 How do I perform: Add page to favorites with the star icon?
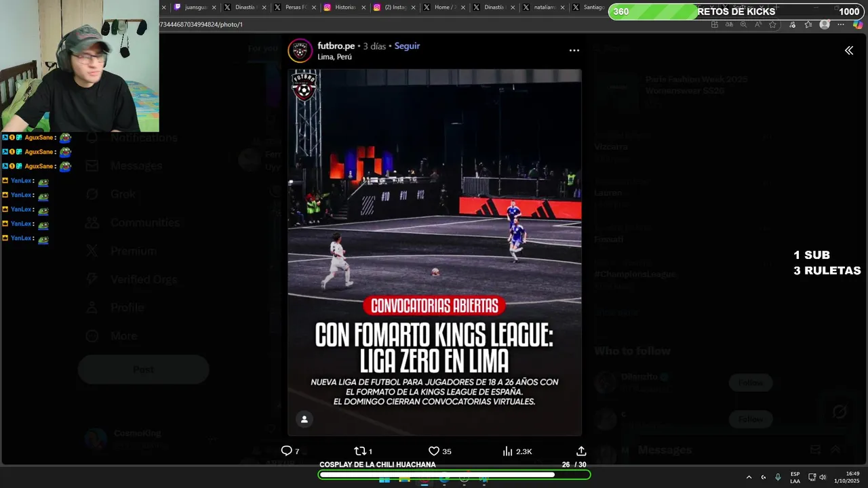coord(772,24)
